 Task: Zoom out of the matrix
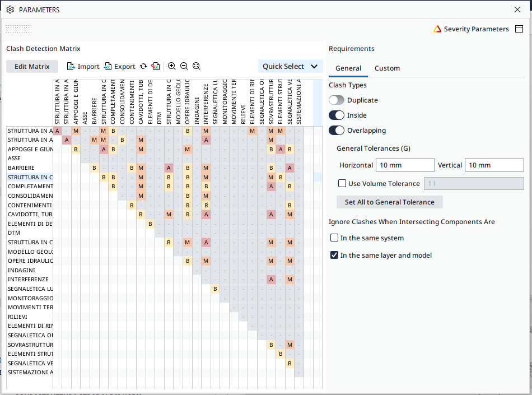(184, 66)
